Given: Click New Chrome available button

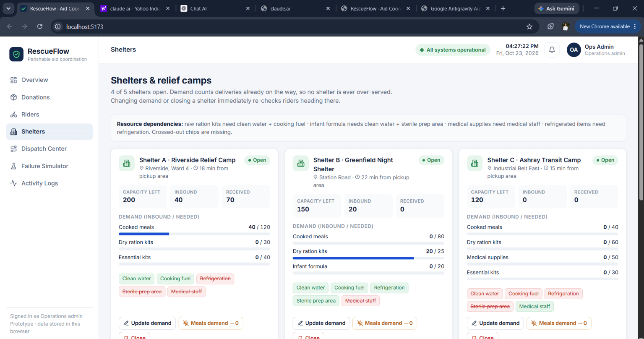Looking at the screenshot, I should pos(608,26).
